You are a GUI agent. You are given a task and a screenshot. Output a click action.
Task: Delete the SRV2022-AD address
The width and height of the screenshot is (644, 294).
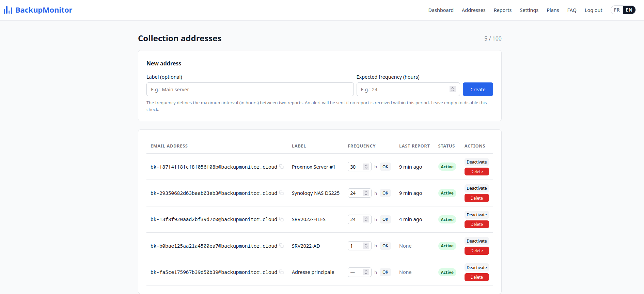tap(476, 250)
